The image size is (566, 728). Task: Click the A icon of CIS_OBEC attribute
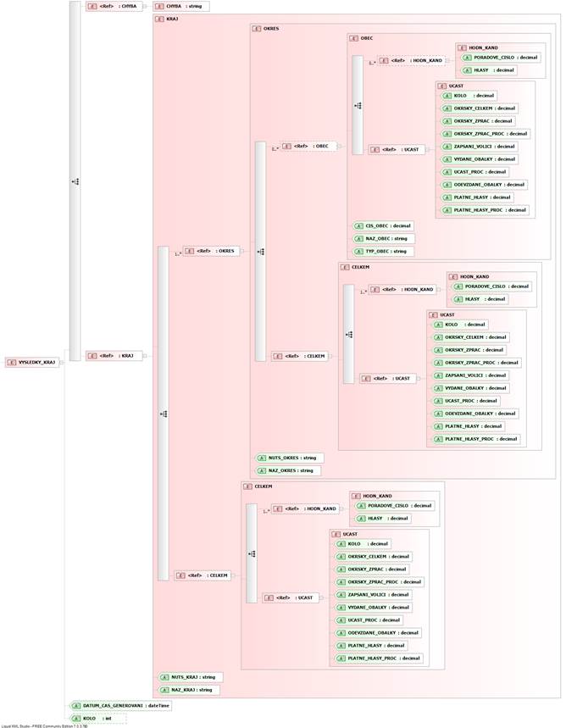pyautogui.click(x=358, y=226)
